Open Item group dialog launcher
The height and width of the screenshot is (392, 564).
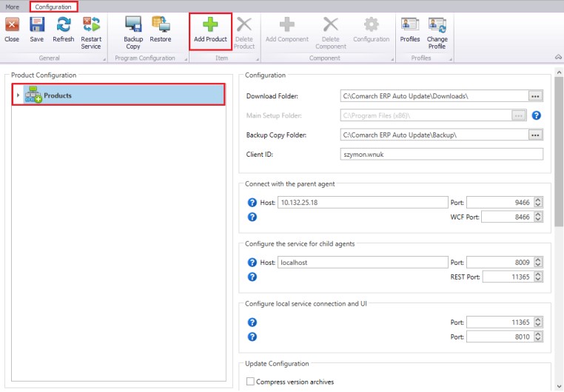click(258, 59)
